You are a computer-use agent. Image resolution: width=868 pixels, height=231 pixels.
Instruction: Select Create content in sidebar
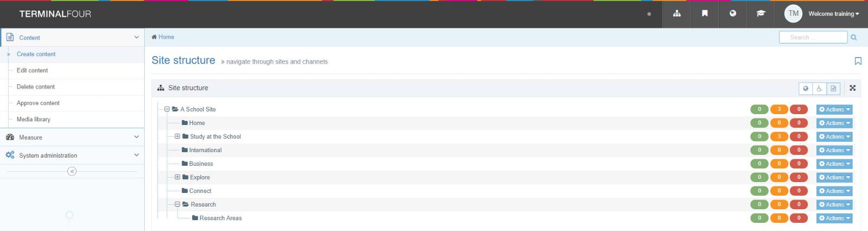[36, 54]
